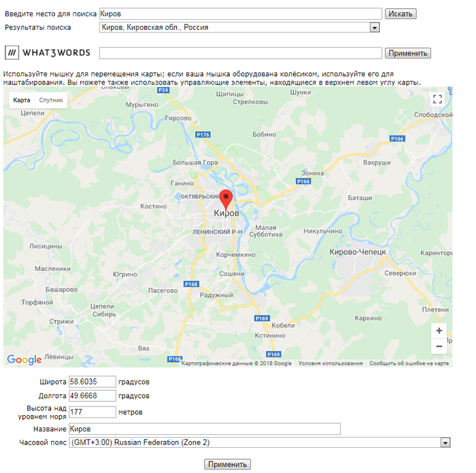This screenshot has height=473, width=476.
Task: Switch to the Спутник map view
Action: click(51, 100)
